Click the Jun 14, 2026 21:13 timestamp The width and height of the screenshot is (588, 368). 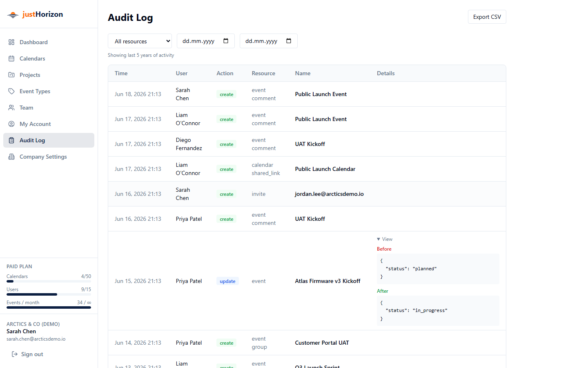click(138, 343)
